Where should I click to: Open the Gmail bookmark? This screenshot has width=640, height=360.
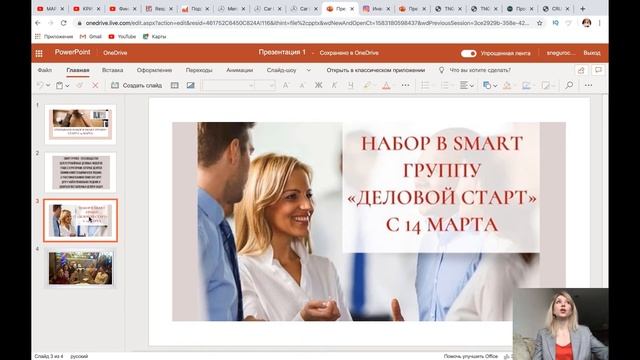tap(91, 37)
